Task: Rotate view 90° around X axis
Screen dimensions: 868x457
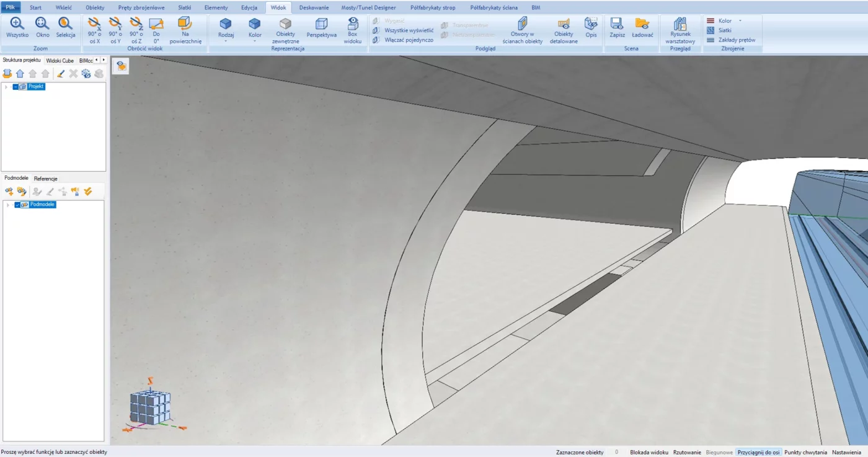Action: click(94, 25)
